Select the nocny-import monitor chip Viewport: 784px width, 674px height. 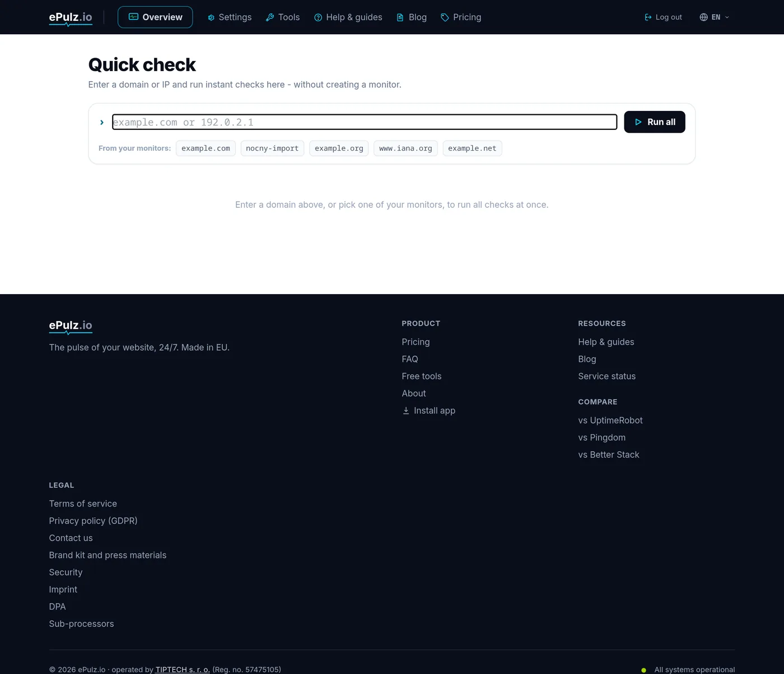[272, 148]
